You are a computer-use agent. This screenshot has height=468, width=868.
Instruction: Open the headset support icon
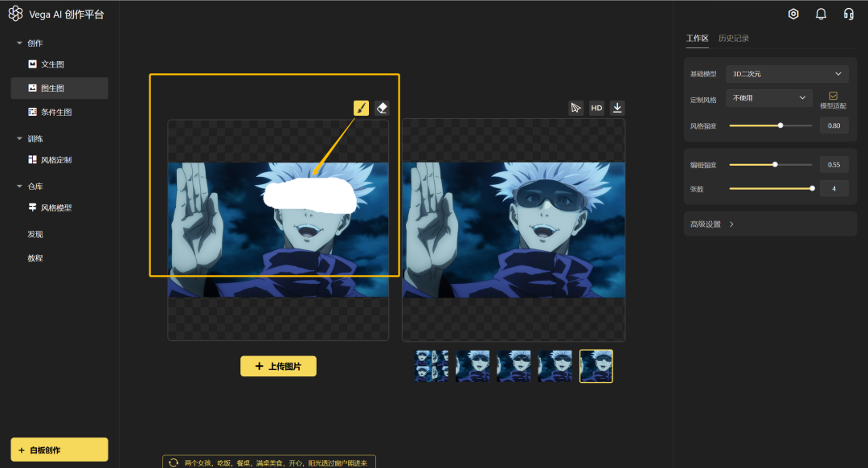point(848,14)
